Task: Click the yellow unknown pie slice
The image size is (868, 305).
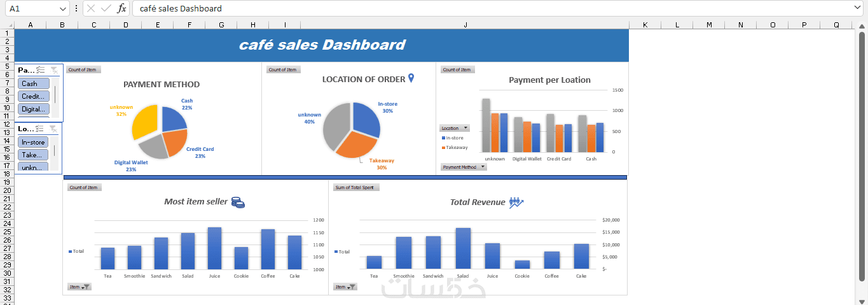Action: pos(144,122)
